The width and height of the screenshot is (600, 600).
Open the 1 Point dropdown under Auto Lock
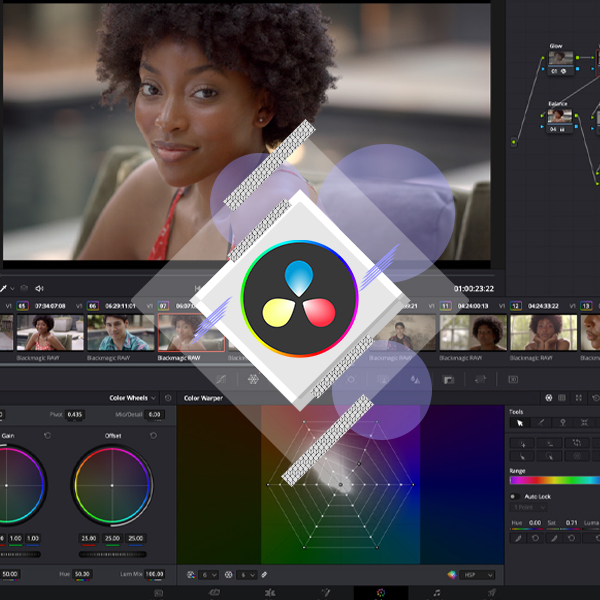[529, 508]
